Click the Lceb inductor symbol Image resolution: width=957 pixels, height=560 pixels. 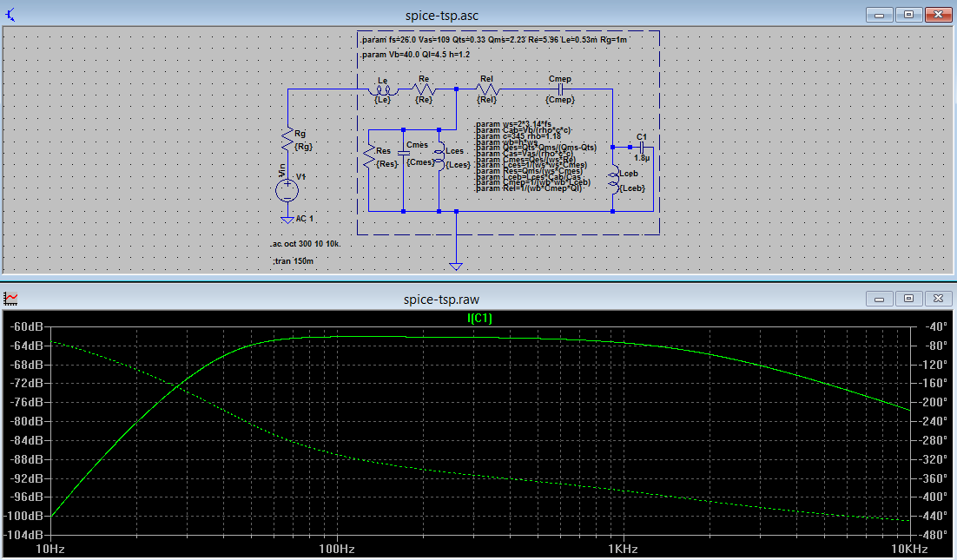tap(613, 178)
